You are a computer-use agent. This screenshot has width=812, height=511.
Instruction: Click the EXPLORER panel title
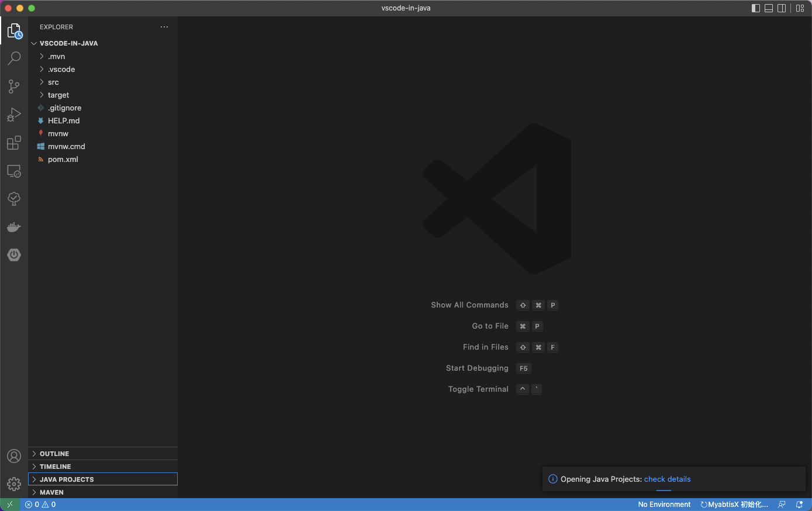click(x=56, y=27)
